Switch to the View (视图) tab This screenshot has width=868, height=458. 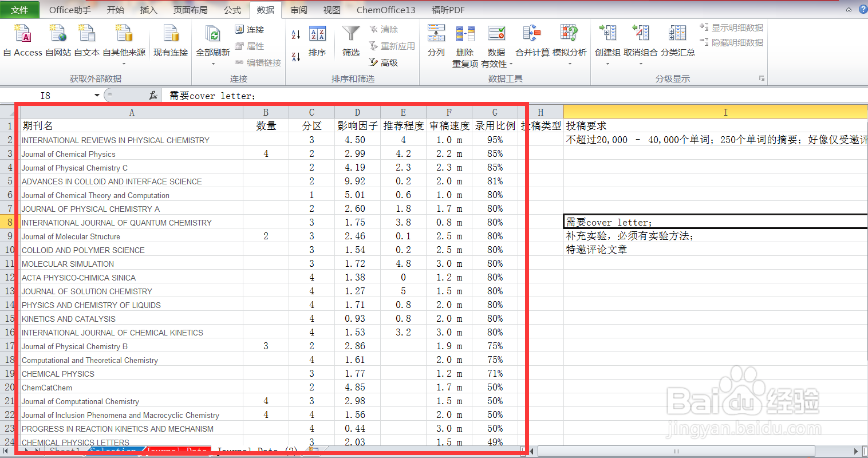(x=332, y=10)
